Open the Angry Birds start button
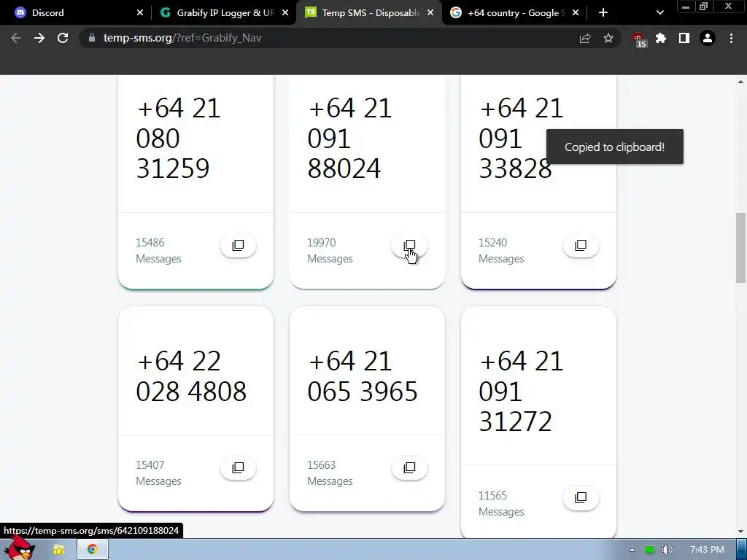Image resolution: width=747 pixels, height=560 pixels. [19, 548]
